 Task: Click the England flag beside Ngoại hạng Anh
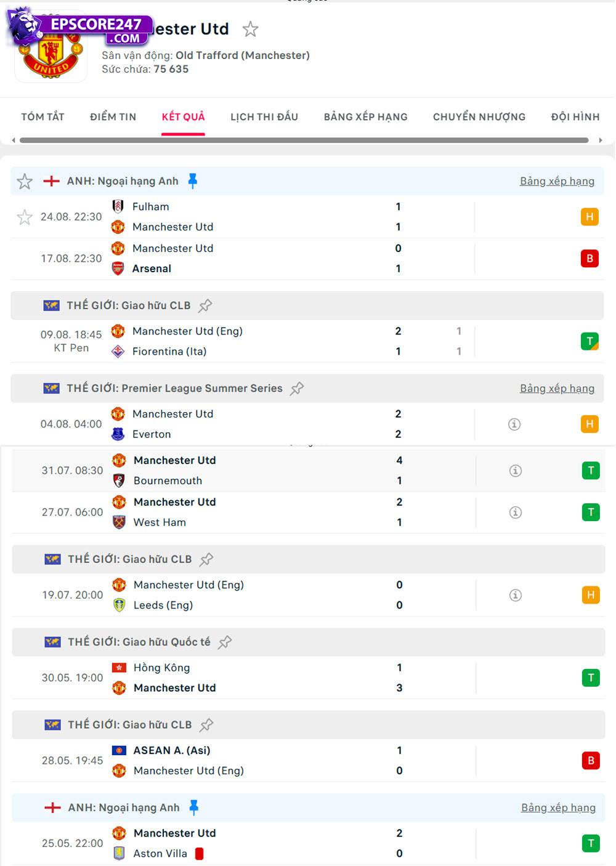pyautogui.click(x=53, y=180)
